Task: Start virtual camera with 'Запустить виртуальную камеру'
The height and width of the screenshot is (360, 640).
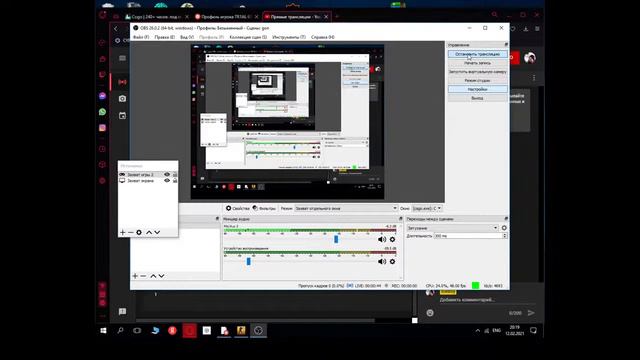Action: click(x=478, y=71)
